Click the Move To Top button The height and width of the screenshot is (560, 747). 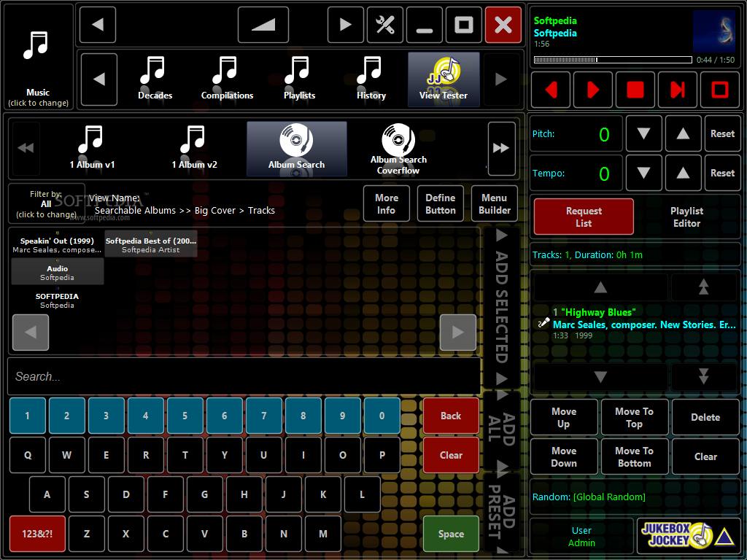(634, 418)
